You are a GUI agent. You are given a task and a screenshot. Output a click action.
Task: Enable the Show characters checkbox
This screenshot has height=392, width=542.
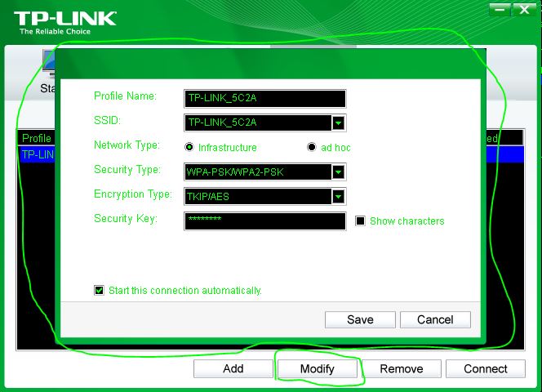point(360,220)
